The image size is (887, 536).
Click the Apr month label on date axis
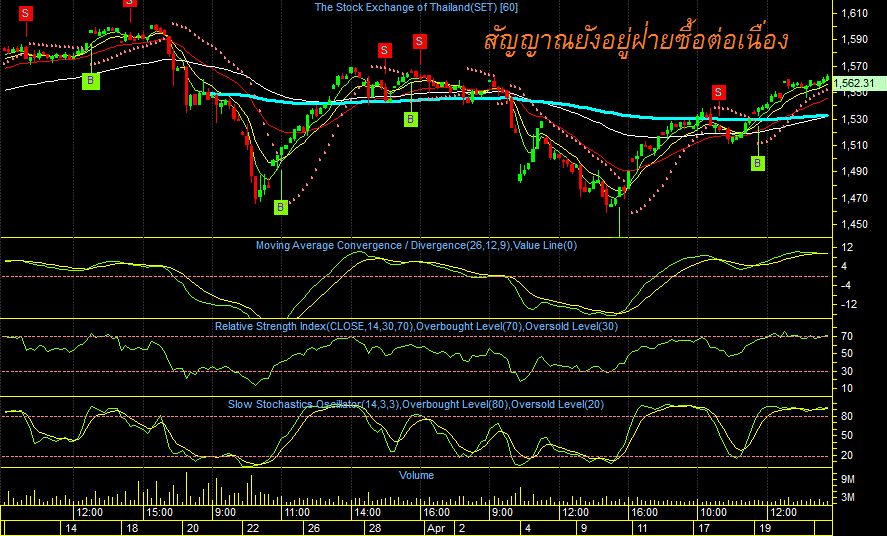click(436, 529)
